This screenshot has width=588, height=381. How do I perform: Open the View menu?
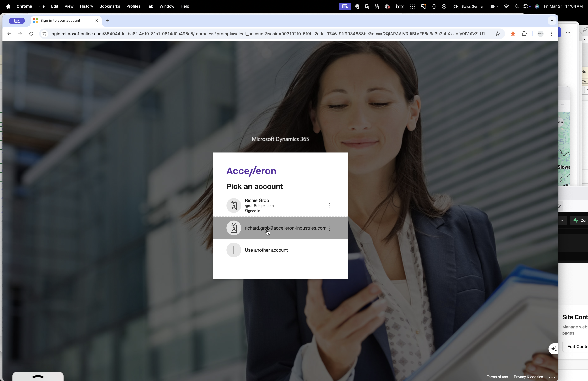(69, 6)
